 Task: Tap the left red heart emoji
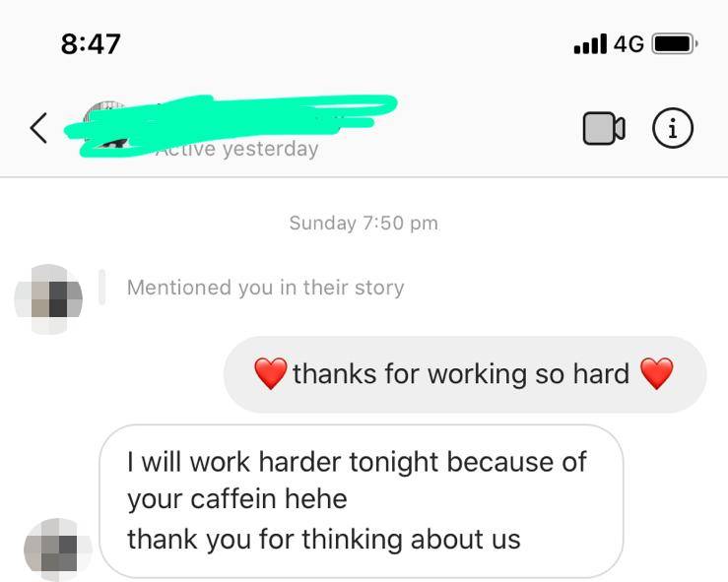(x=271, y=373)
